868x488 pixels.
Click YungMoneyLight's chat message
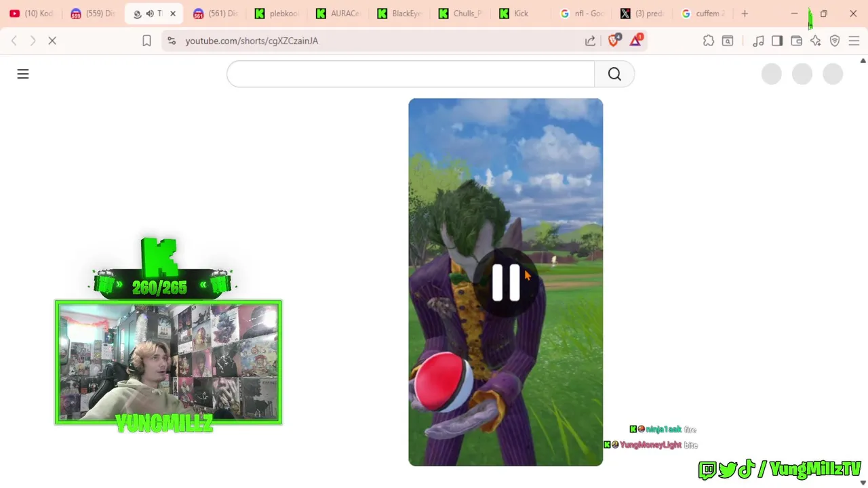pyautogui.click(x=651, y=445)
